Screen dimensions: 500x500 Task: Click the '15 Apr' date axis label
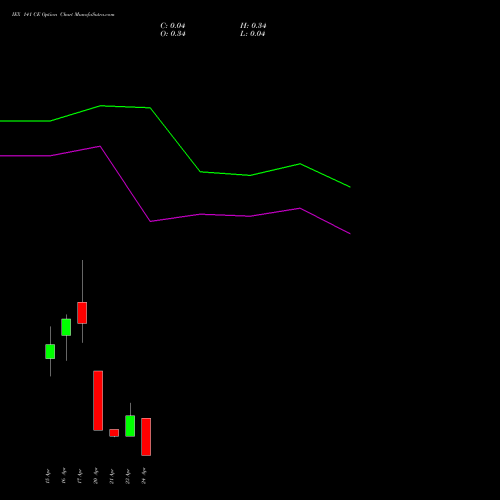pyautogui.click(x=48, y=476)
